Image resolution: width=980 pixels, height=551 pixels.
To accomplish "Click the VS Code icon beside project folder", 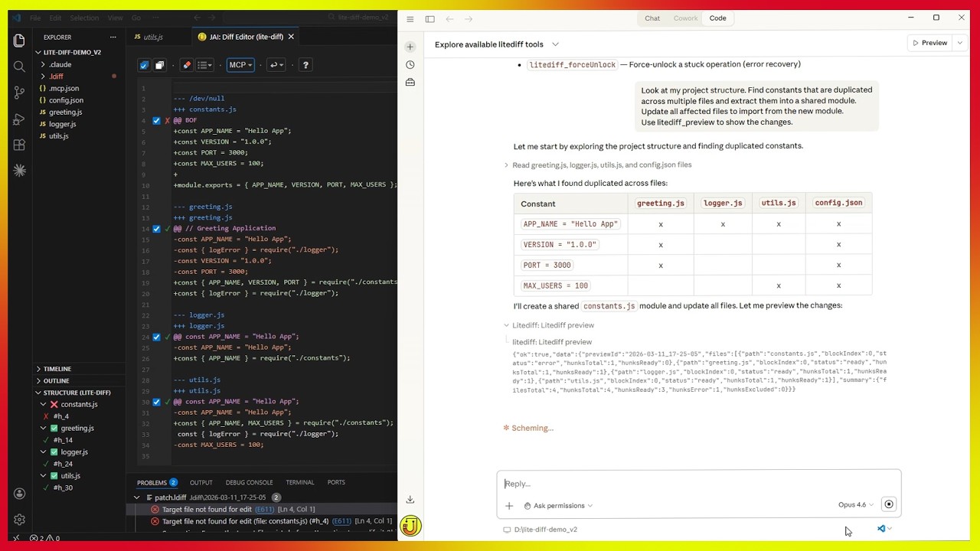I will (x=881, y=529).
